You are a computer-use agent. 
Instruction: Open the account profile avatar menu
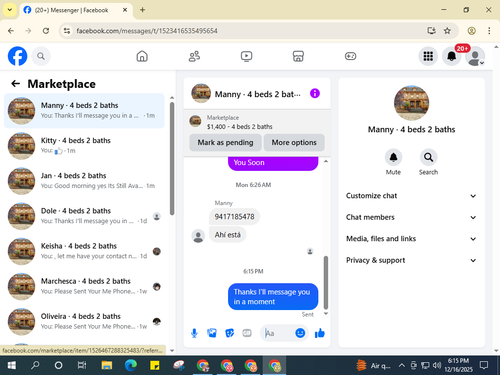coord(475,56)
